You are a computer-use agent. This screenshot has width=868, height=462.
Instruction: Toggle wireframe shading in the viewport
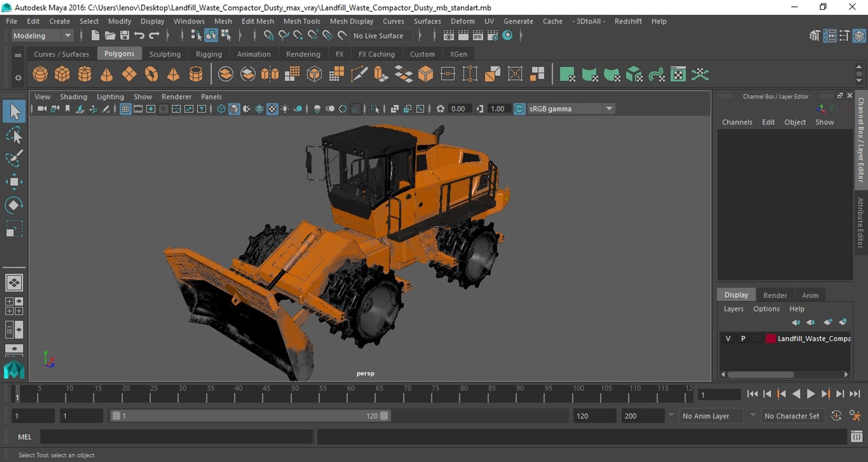(x=221, y=109)
